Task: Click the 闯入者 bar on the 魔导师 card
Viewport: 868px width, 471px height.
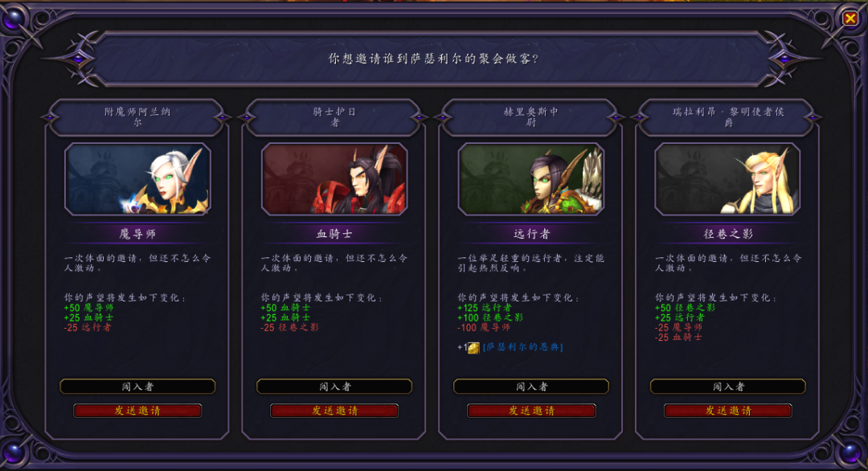Action: point(137,387)
